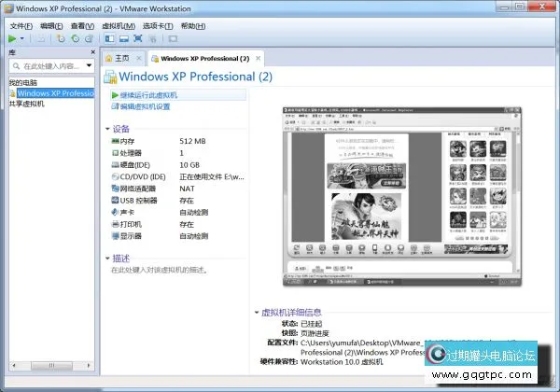Select the Windows XP Professional (2) tab
This screenshot has height=392, width=560.
(x=205, y=59)
